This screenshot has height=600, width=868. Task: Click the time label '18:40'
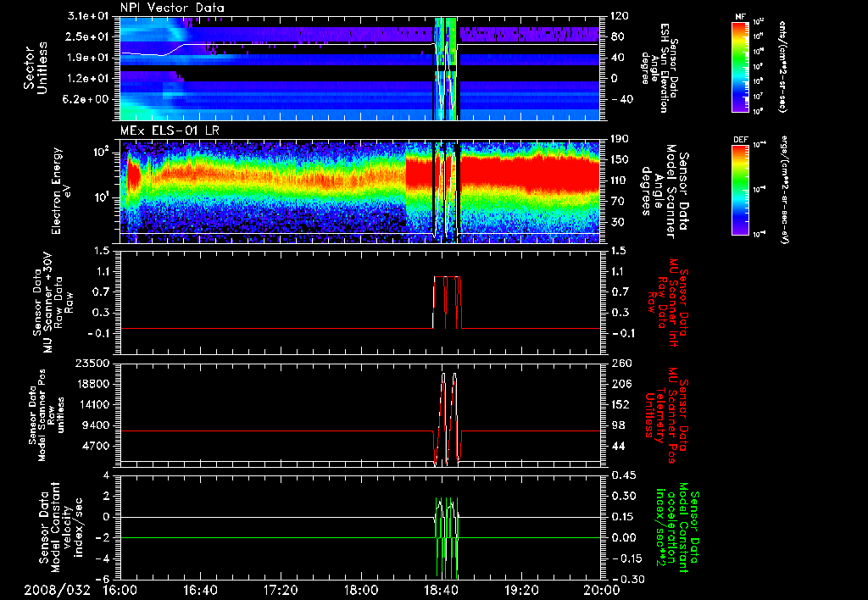[x=441, y=590]
